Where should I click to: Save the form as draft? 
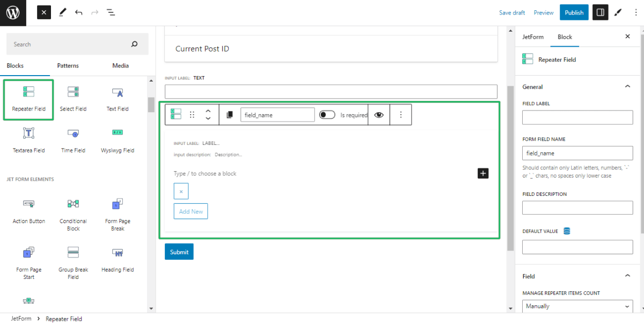[511, 12]
